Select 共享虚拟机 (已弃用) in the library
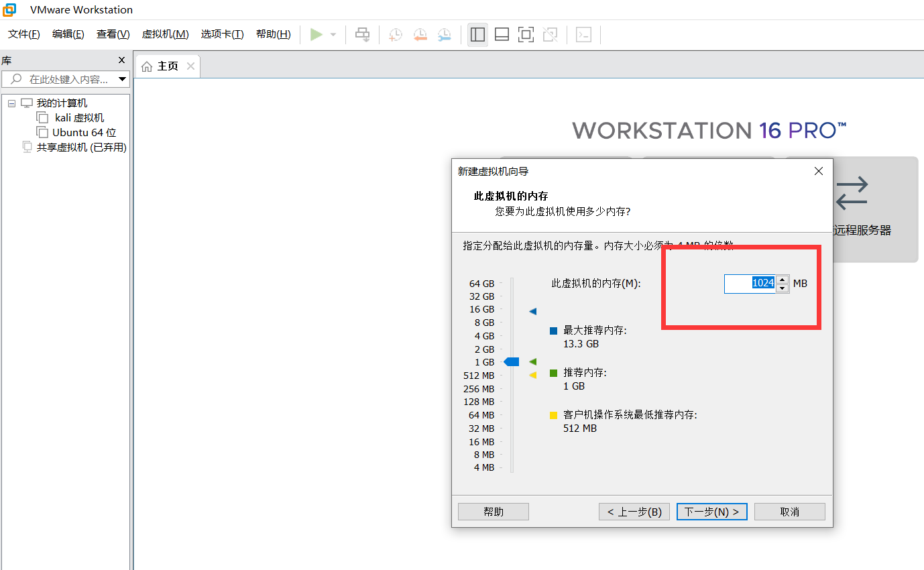This screenshot has height=570, width=924. [82, 148]
